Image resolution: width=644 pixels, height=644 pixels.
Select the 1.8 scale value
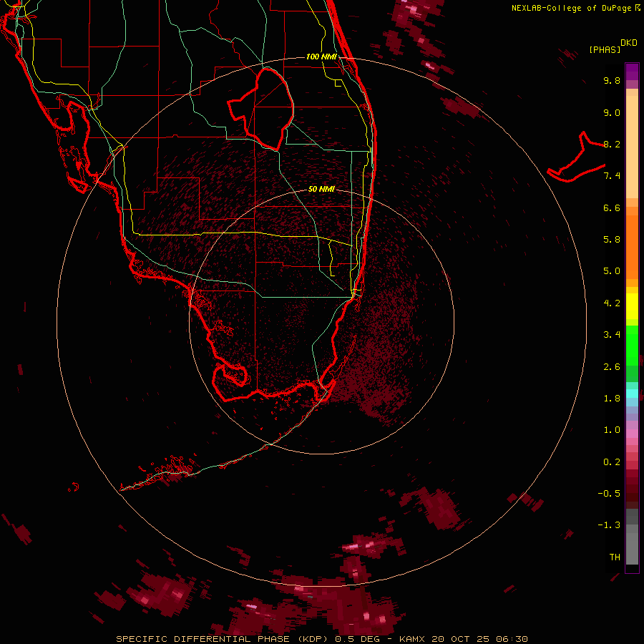tap(612, 399)
